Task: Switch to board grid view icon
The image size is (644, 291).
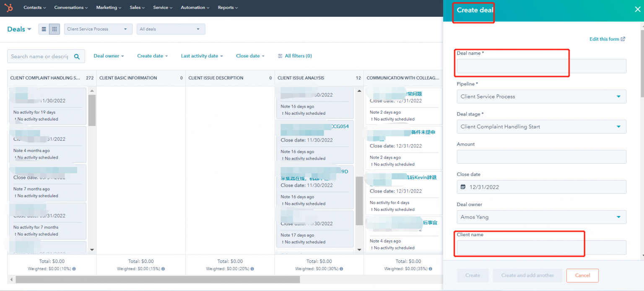Action: [55, 29]
